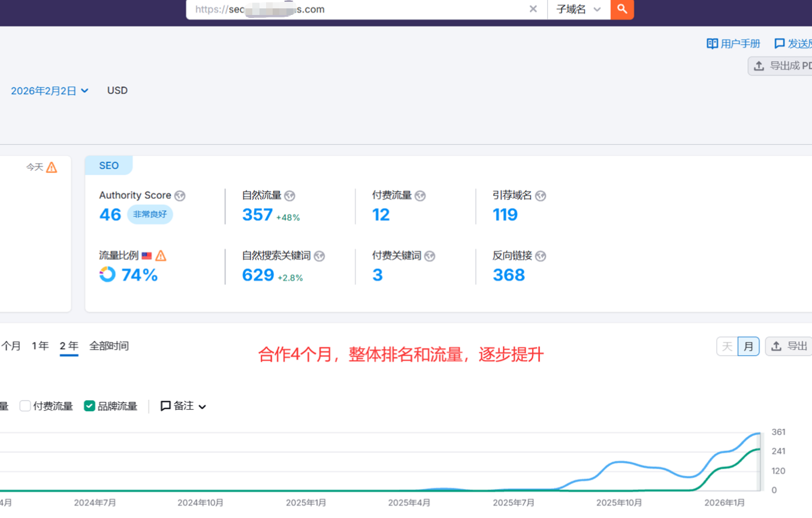The image size is (812, 518).
Task: Expand the 备注 notes dropdown
Action: click(183, 406)
